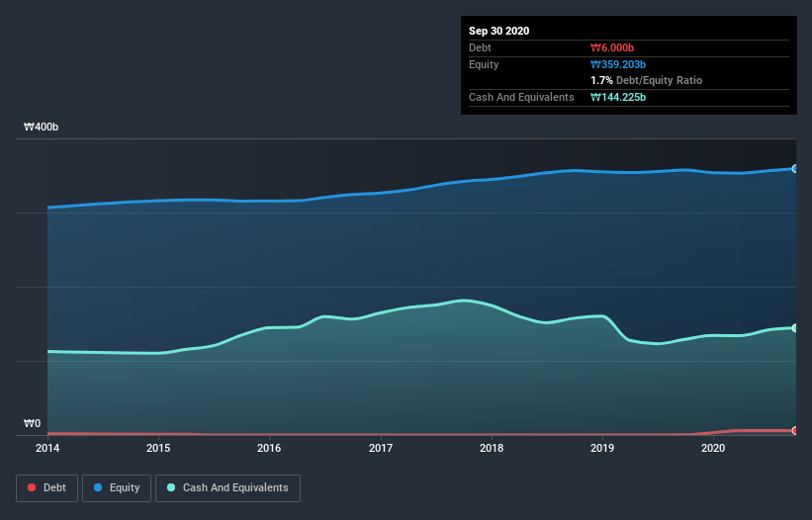
Task: Click the 2016 x-axis label
Action: pyautogui.click(x=269, y=448)
